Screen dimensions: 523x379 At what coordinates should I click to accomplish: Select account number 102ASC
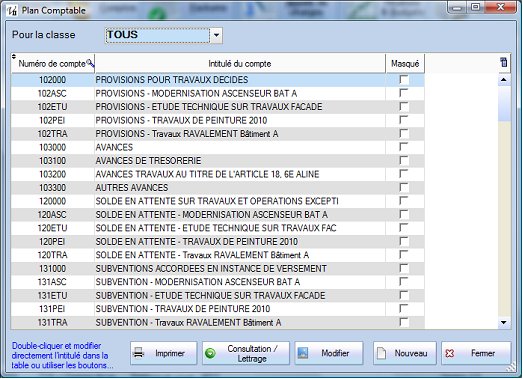click(x=52, y=93)
